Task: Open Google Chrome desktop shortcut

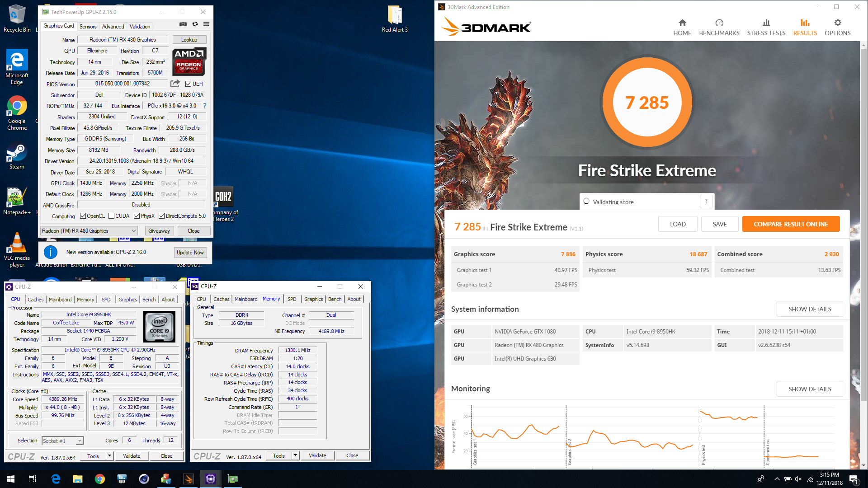Action: [17, 113]
